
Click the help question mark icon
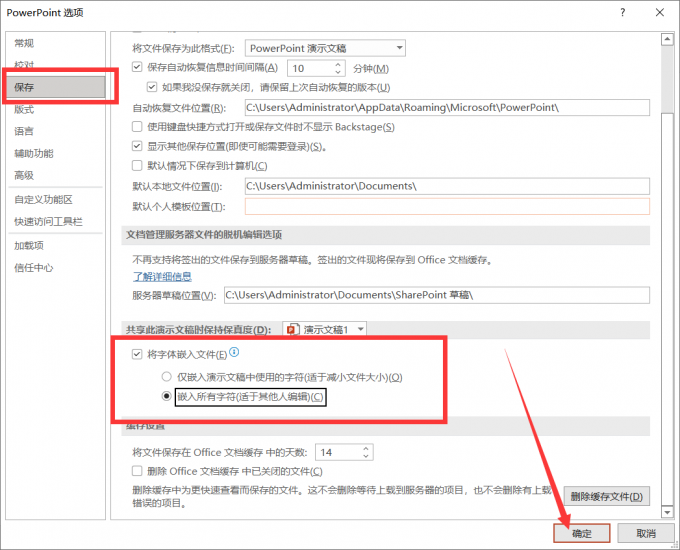pyautogui.click(x=623, y=13)
